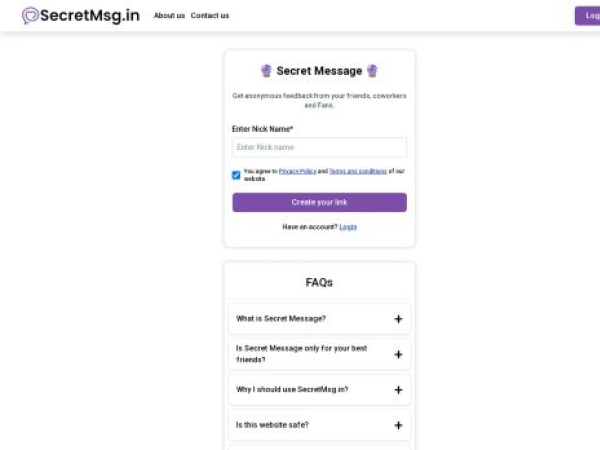Expand the 'What is Secret Message?' FAQ
Viewport: 600px width, 450px height.
[281, 319]
